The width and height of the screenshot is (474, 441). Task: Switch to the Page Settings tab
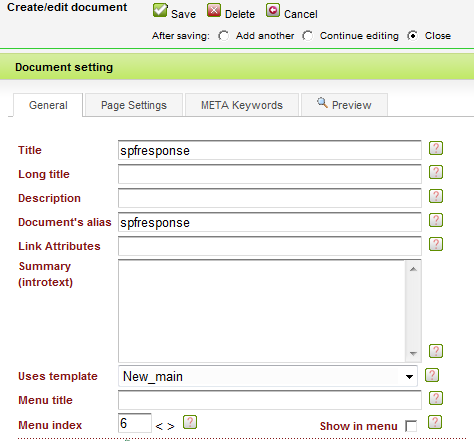134,105
